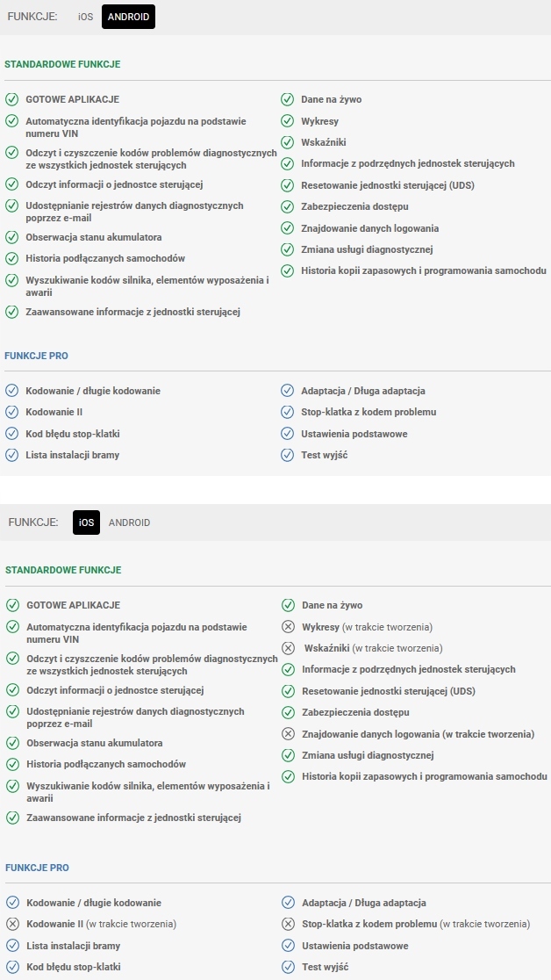Click the green check beside Dane na żywo in the Android list
551x980 pixels.
[x=287, y=99]
